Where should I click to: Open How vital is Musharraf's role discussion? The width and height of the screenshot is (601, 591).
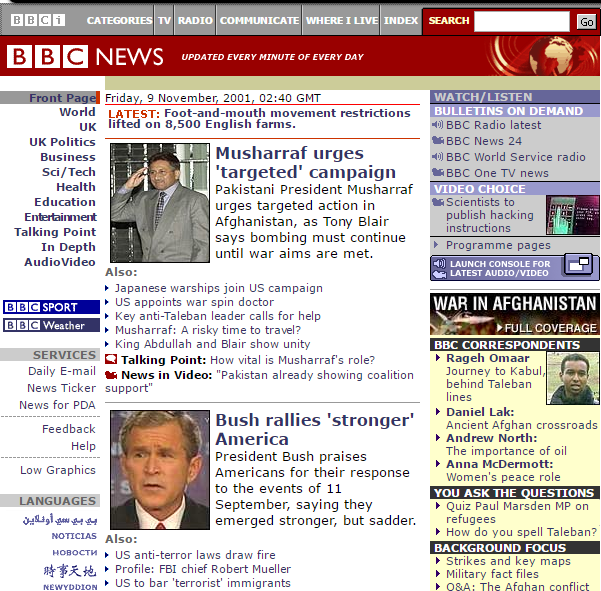pos(292,360)
